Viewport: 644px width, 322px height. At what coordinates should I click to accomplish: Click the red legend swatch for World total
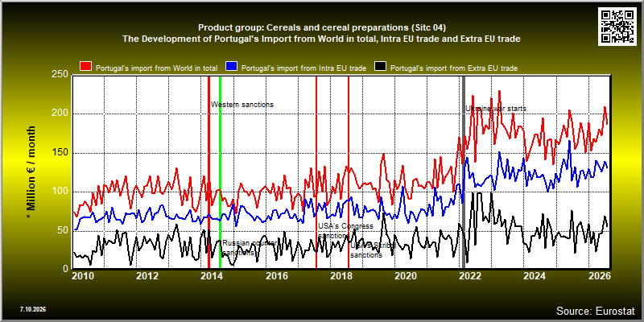coord(85,67)
